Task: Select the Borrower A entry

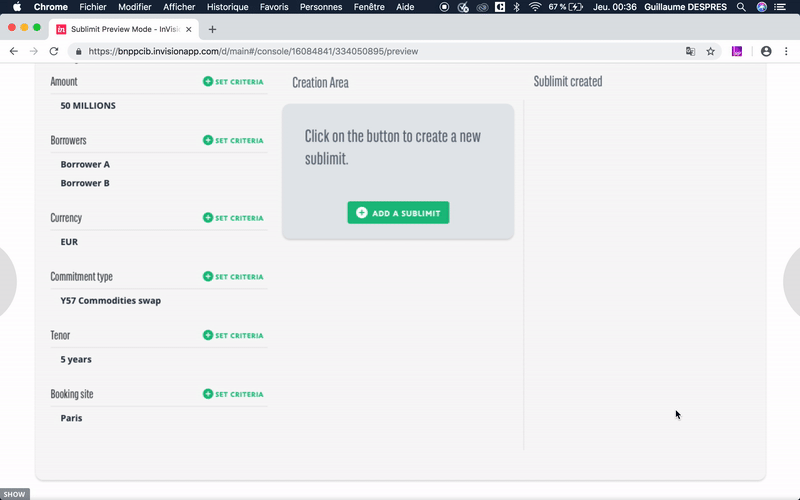Action: (85, 164)
